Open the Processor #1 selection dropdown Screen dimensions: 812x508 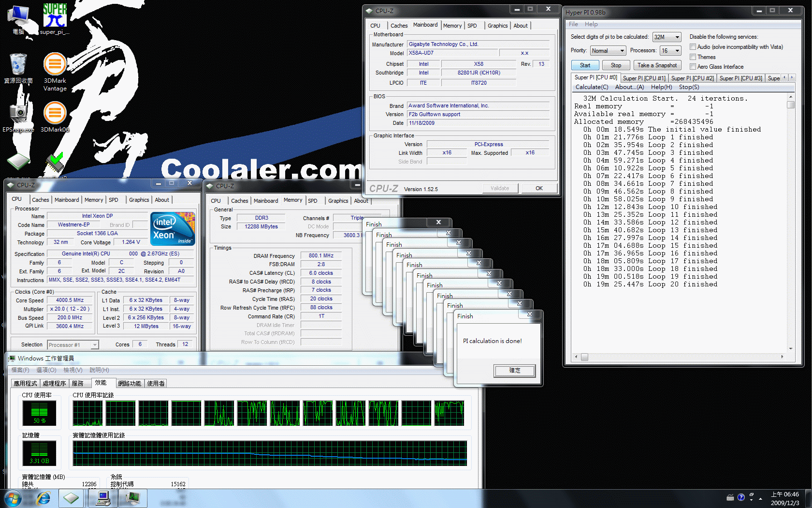[x=73, y=345]
